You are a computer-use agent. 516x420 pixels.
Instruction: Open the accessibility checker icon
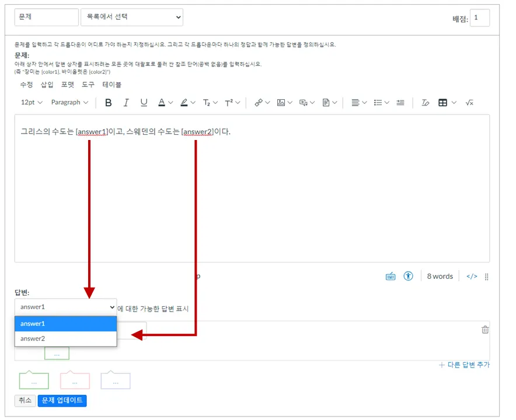(409, 276)
